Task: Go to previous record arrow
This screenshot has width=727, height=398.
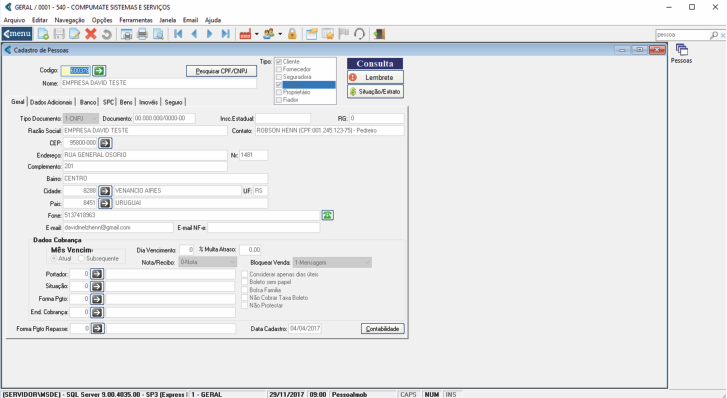Action: click(x=194, y=34)
